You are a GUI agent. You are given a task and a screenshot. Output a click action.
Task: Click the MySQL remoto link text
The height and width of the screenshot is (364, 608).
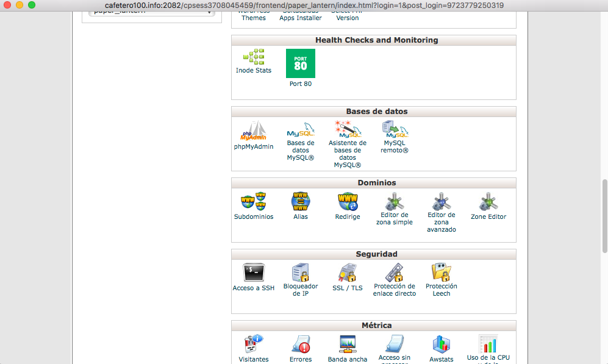pyautogui.click(x=395, y=146)
